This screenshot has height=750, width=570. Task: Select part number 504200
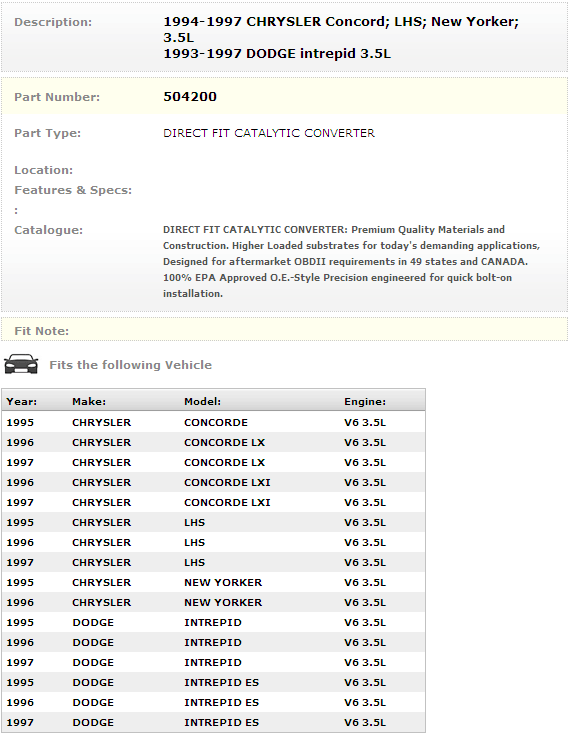[190, 97]
